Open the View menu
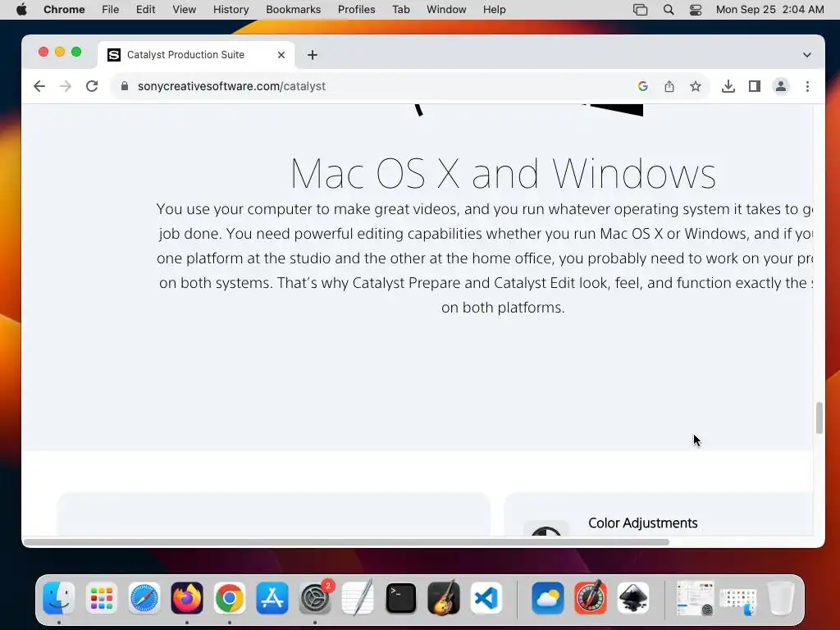Screen dimensions: 840x630 (185, 10)
